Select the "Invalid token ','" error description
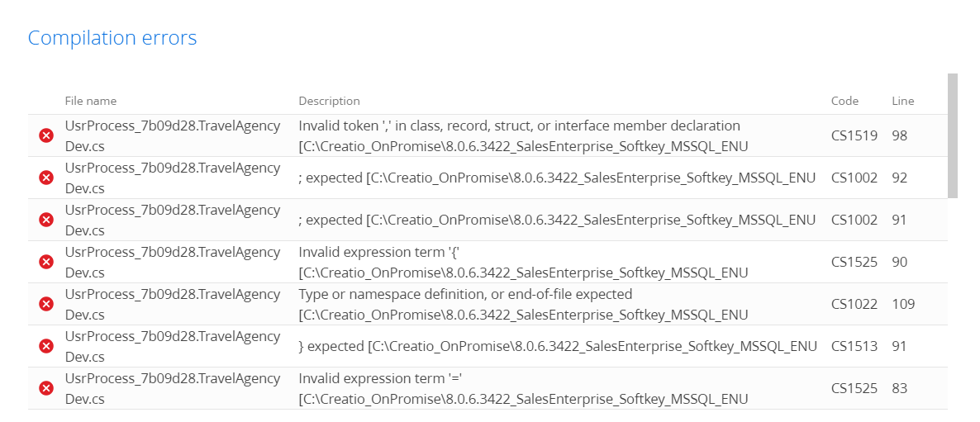Screen dimensions: 980x422 [519, 126]
